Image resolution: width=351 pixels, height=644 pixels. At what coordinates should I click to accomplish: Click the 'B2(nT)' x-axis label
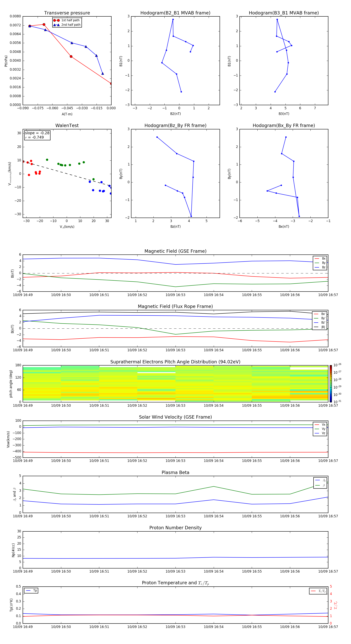pyautogui.click(x=175, y=114)
